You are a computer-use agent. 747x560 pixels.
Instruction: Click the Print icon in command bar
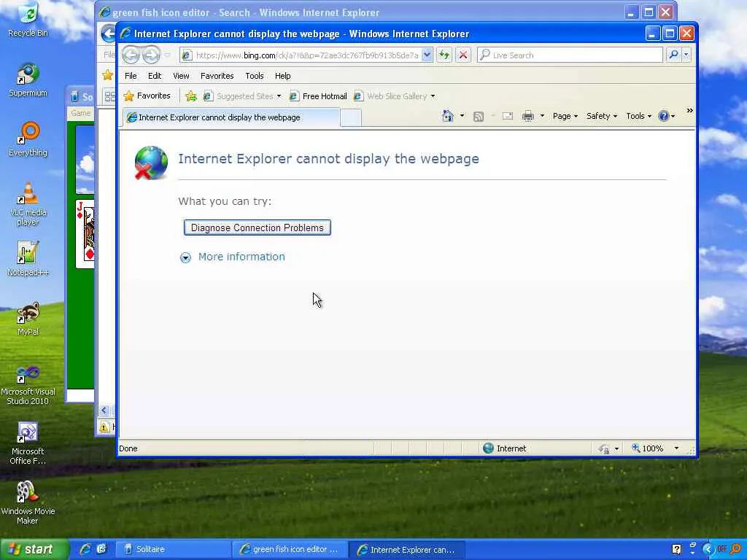(528, 116)
